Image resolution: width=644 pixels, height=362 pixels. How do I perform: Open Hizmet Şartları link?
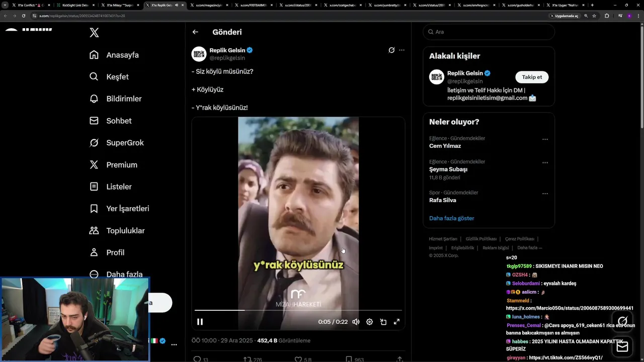[x=443, y=239]
